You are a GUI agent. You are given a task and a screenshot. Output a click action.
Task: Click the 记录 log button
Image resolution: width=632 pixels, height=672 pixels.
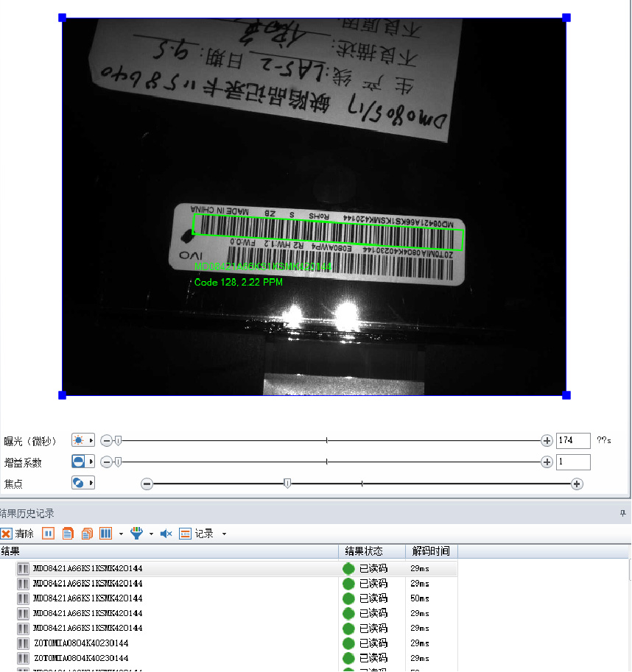coord(197,534)
